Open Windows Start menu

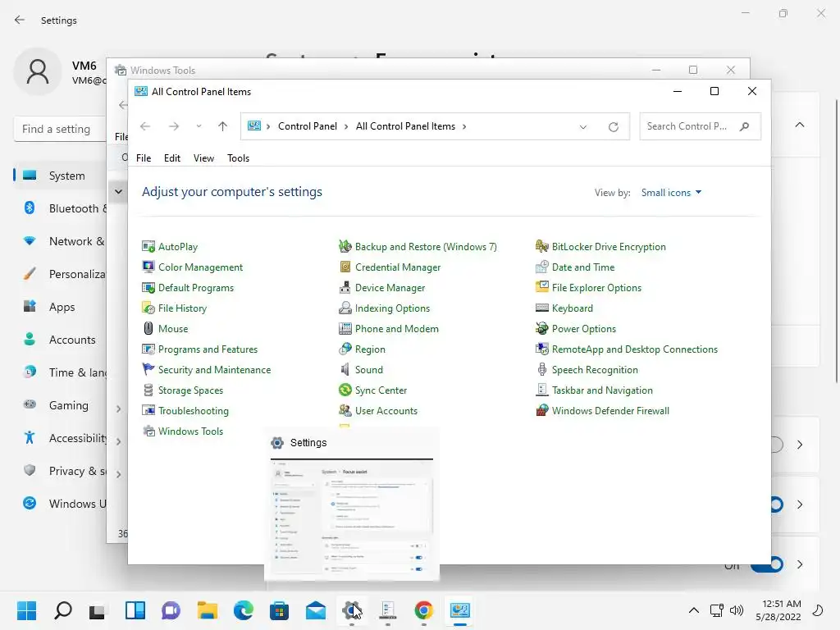pos(27,610)
